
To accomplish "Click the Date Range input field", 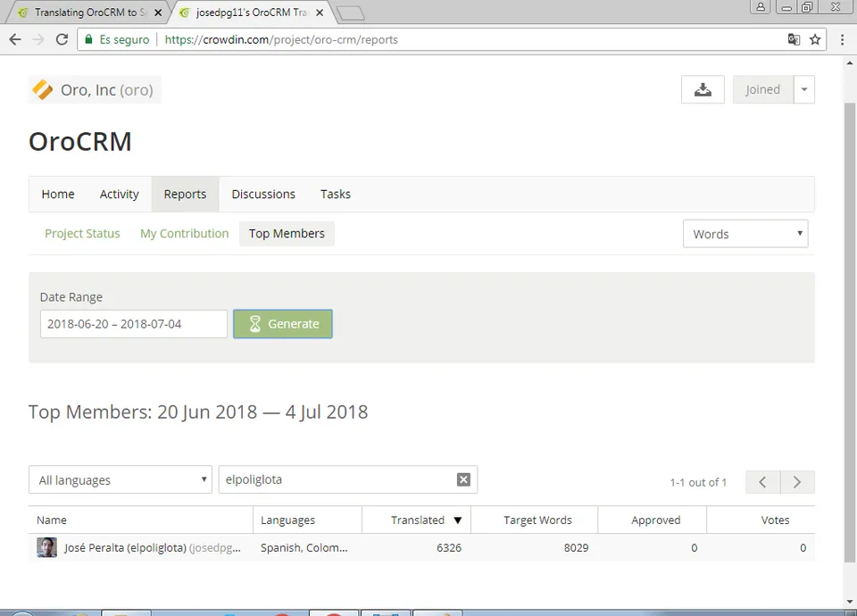I will tap(133, 324).
